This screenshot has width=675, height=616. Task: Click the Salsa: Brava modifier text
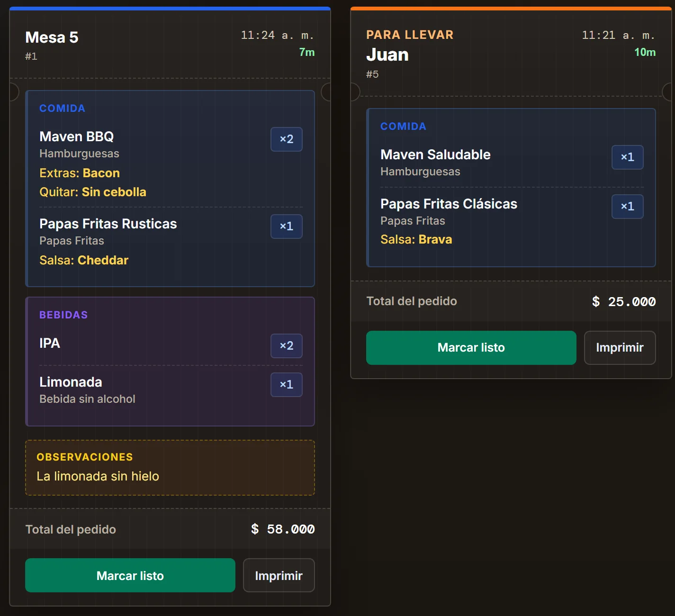(x=416, y=240)
